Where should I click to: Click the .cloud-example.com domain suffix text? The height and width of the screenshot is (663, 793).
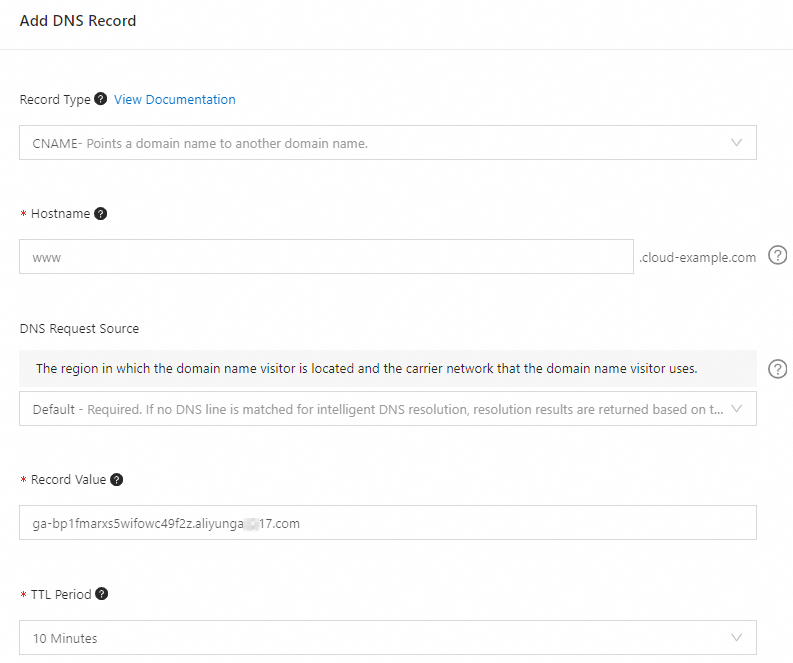[x=698, y=258]
